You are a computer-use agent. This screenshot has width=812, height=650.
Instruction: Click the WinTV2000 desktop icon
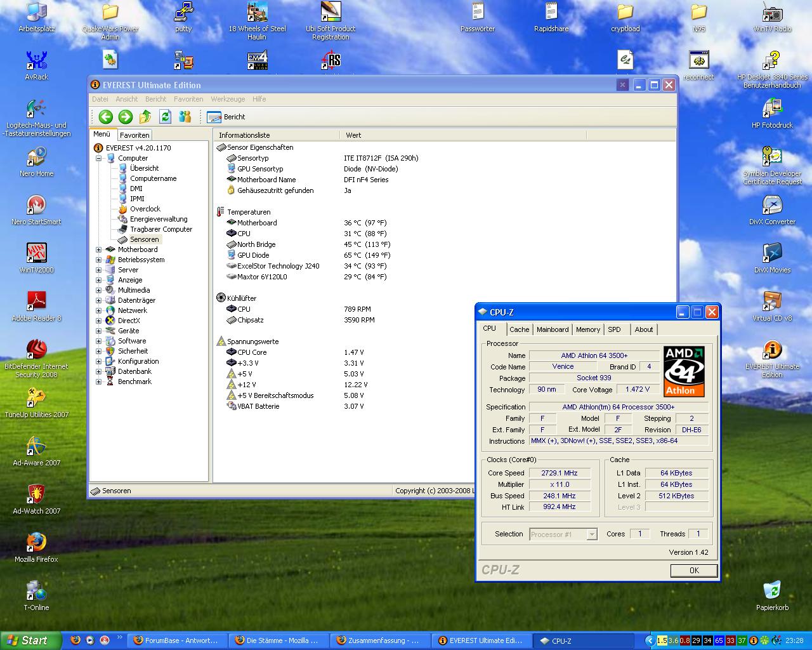pyautogui.click(x=37, y=258)
